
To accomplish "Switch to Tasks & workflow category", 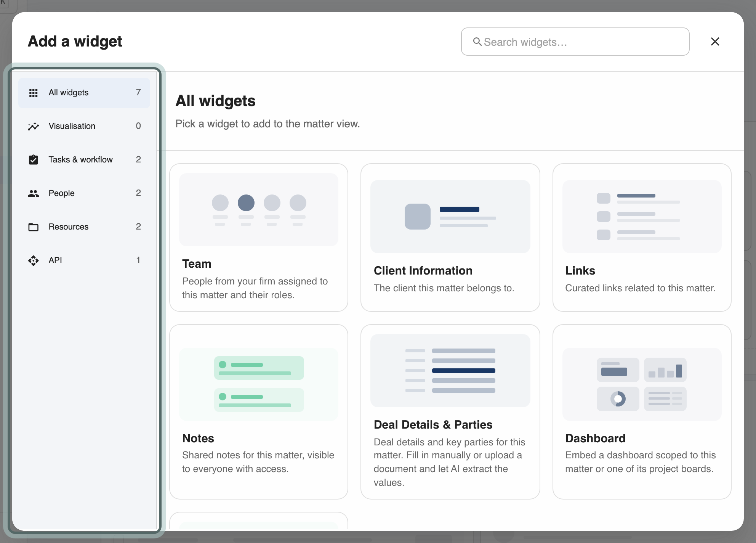I will (84, 160).
